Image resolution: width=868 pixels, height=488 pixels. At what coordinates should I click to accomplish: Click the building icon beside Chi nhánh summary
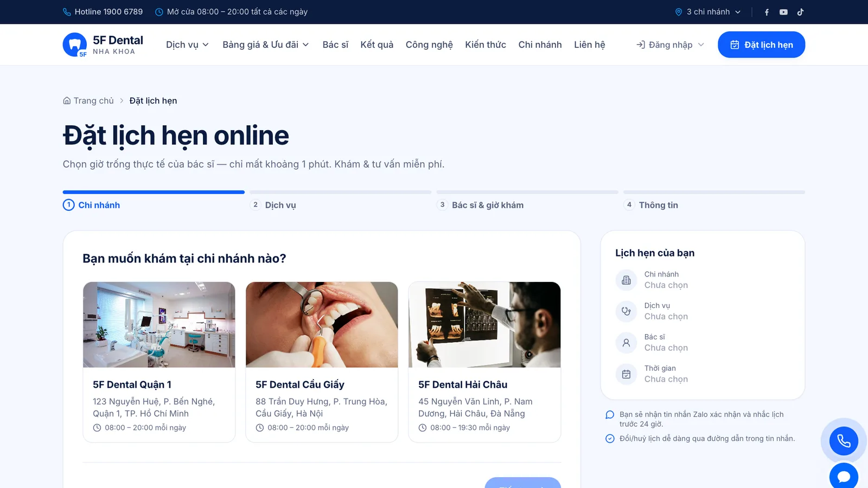click(x=626, y=280)
